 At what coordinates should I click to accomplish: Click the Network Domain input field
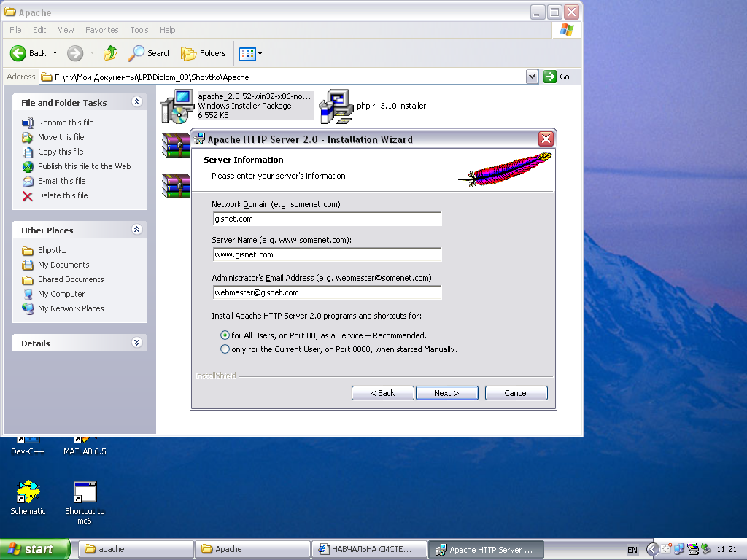[328, 219]
